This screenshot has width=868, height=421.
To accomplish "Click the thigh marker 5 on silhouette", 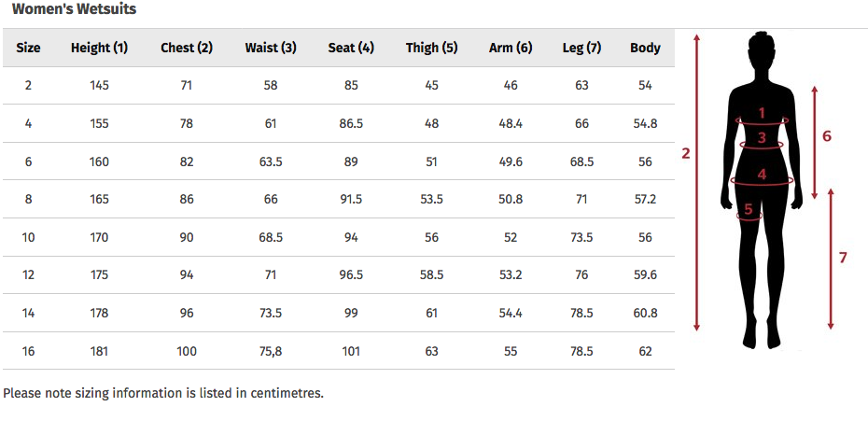I will coord(749,210).
